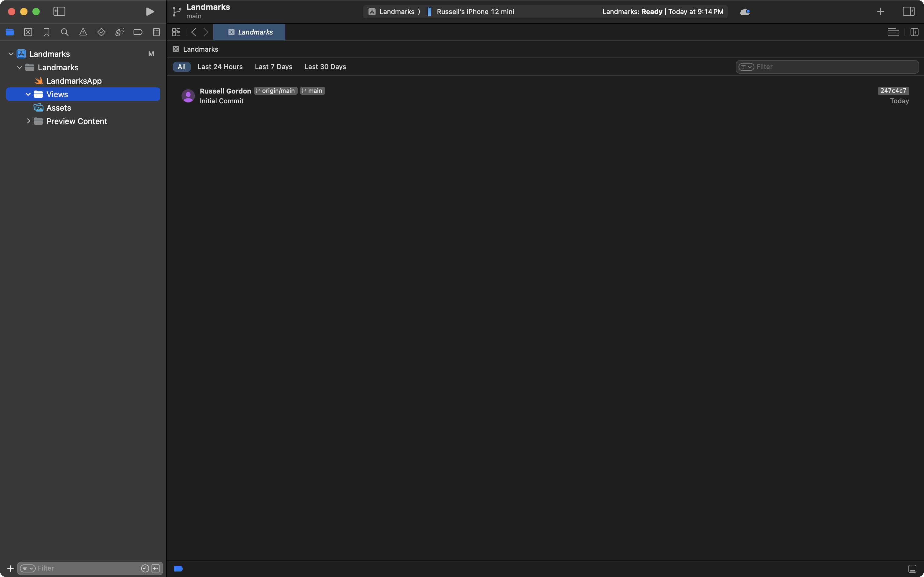Show the Debug navigator

click(119, 32)
